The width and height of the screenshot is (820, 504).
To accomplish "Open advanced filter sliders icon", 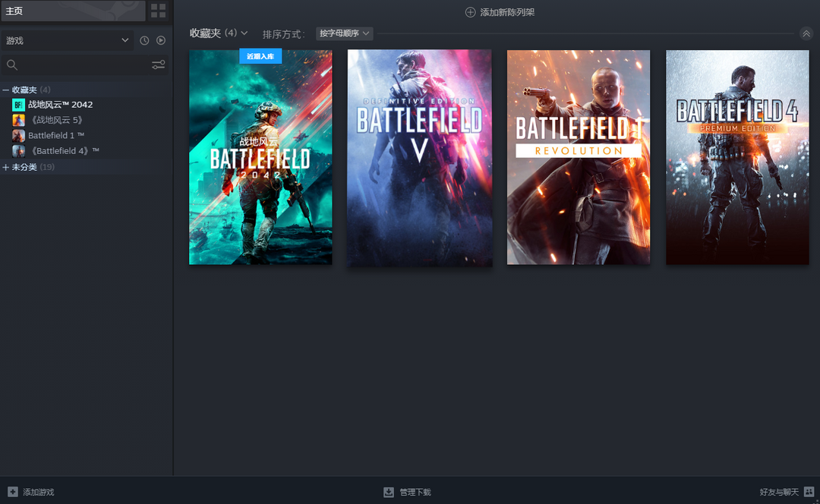I will tap(159, 65).
